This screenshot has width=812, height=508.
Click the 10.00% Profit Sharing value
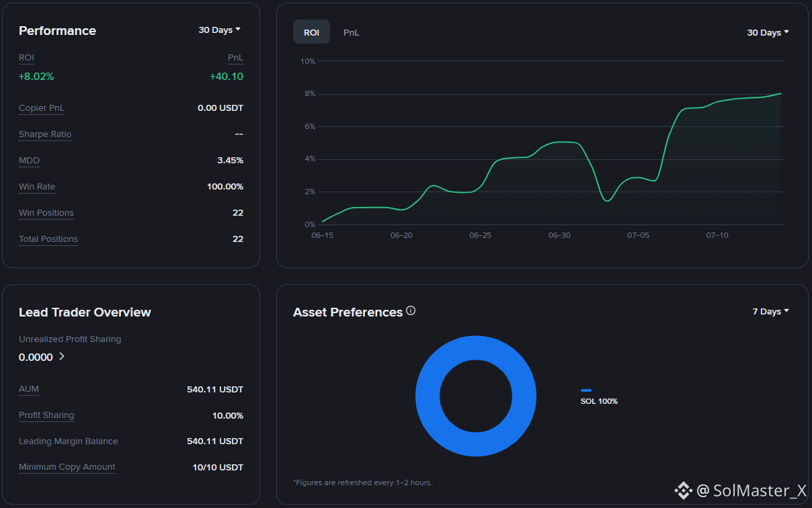(228, 416)
